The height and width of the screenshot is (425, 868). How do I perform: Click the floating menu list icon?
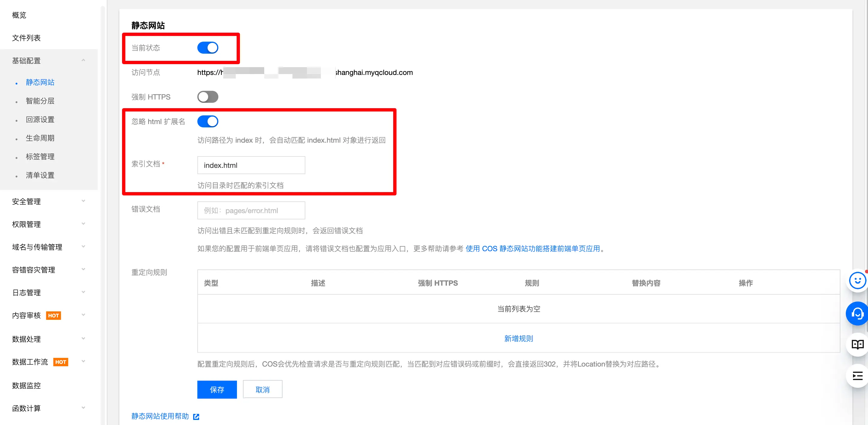coord(857,376)
